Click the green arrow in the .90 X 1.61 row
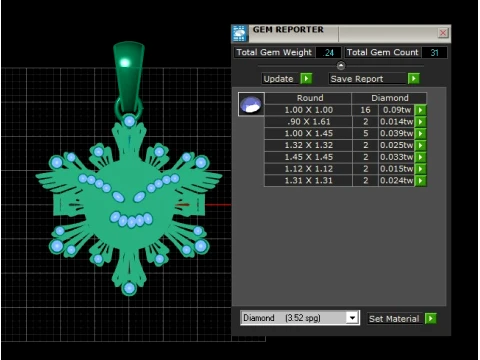This screenshot has width=480, height=360. point(421,122)
